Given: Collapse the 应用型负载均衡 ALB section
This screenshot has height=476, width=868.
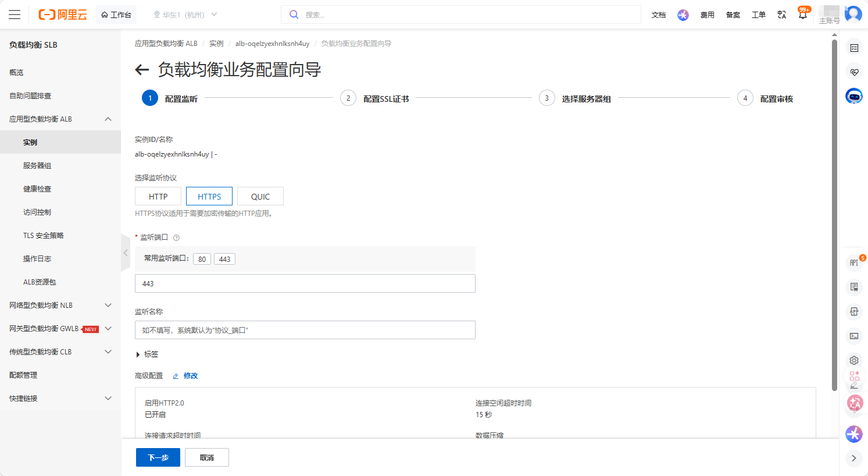Looking at the screenshot, I should (60, 119).
